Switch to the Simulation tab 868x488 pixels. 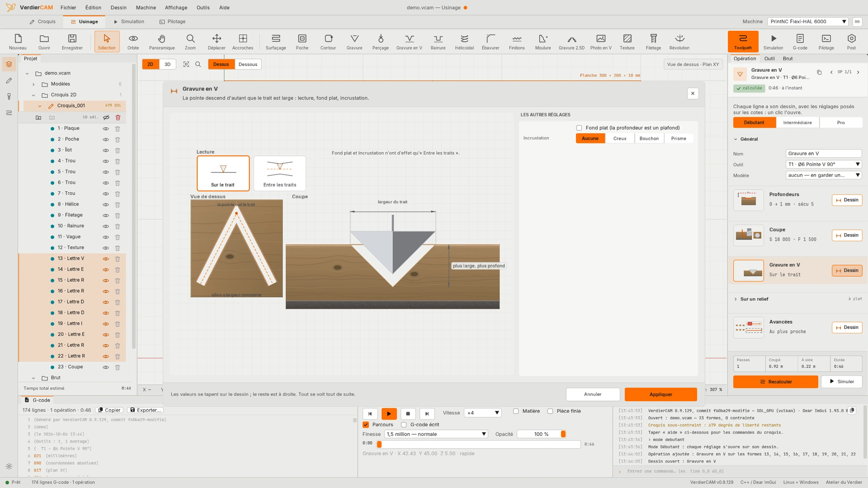pos(129,22)
